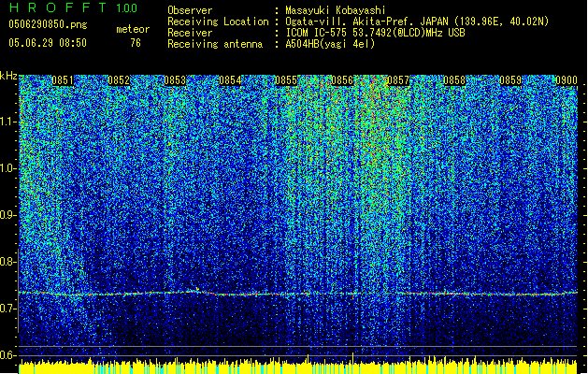Select the 1.0 kHz axis label
Viewport: 588px width, 374px height.
pos(8,168)
